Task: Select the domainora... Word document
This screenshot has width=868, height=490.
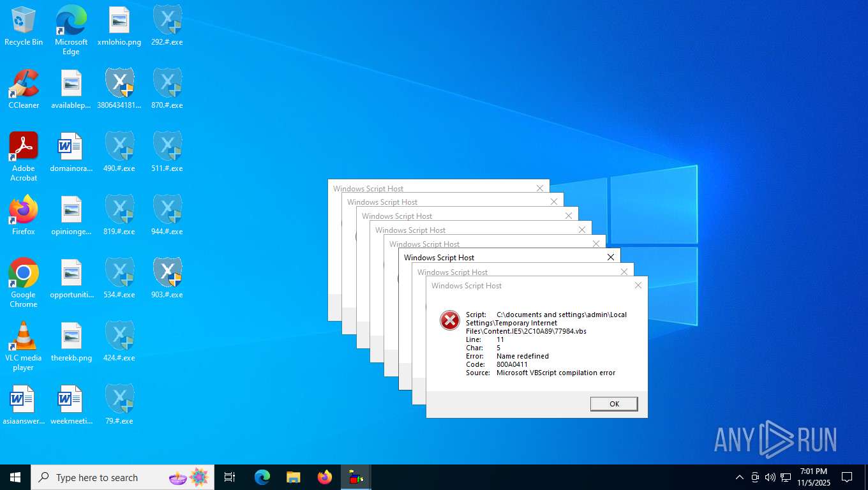Action: tap(71, 153)
